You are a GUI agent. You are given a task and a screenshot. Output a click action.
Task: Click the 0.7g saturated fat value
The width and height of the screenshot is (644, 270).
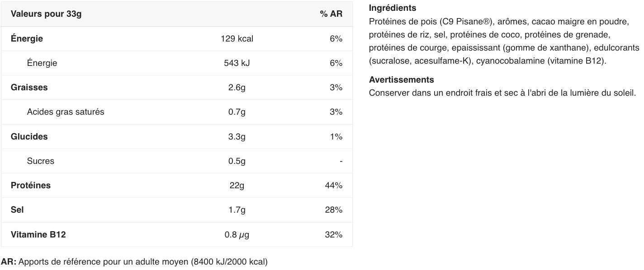pyautogui.click(x=237, y=112)
